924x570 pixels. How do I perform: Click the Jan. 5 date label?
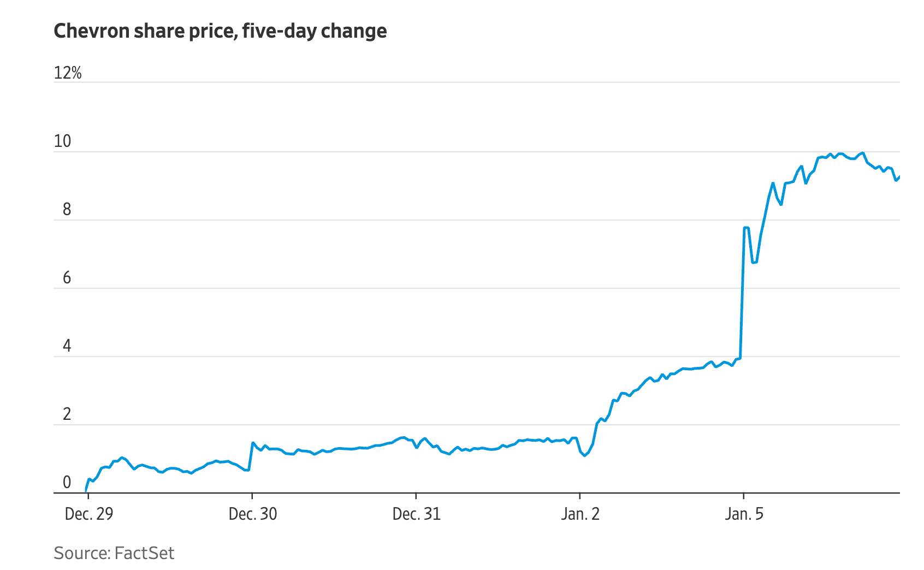pyautogui.click(x=744, y=514)
